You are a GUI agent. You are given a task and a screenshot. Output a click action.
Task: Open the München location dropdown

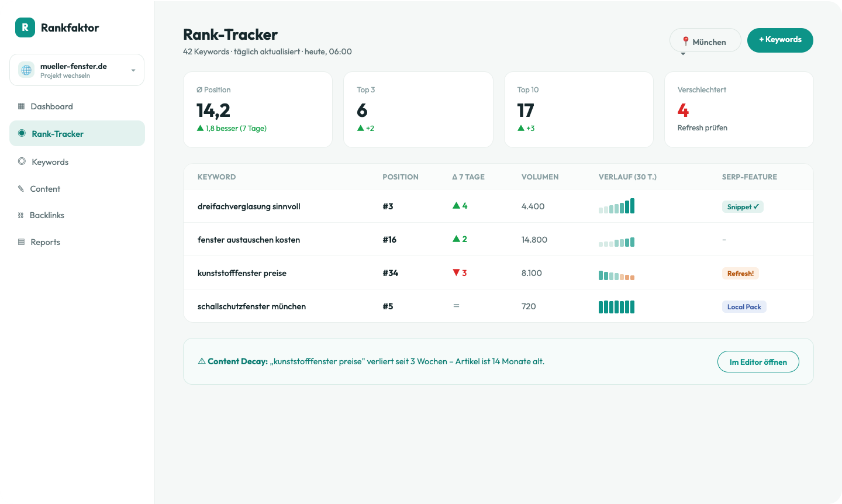pyautogui.click(x=705, y=40)
